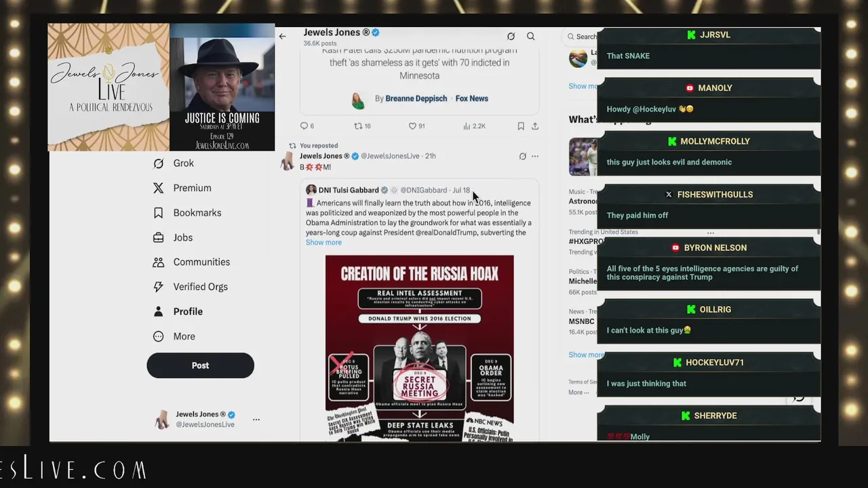This screenshot has height=488, width=868.
Task: Select SHERRYDE chat username
Action: point(715,415)
